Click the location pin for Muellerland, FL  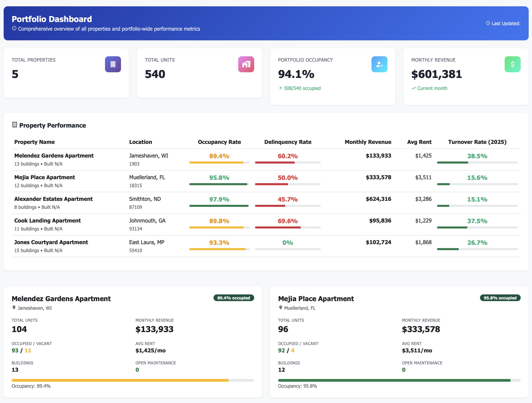[280, 308]
